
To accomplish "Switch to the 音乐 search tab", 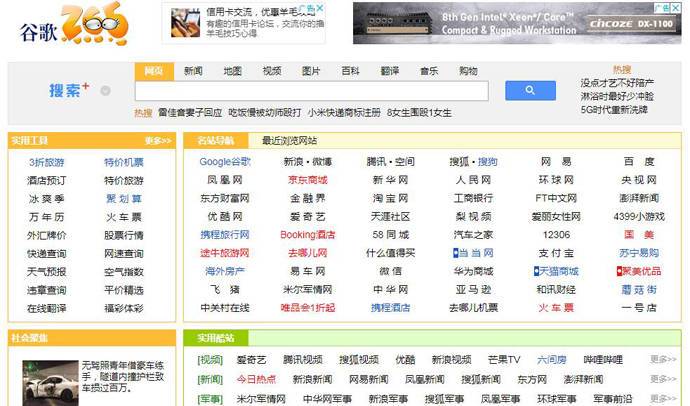I will (429, 71).
